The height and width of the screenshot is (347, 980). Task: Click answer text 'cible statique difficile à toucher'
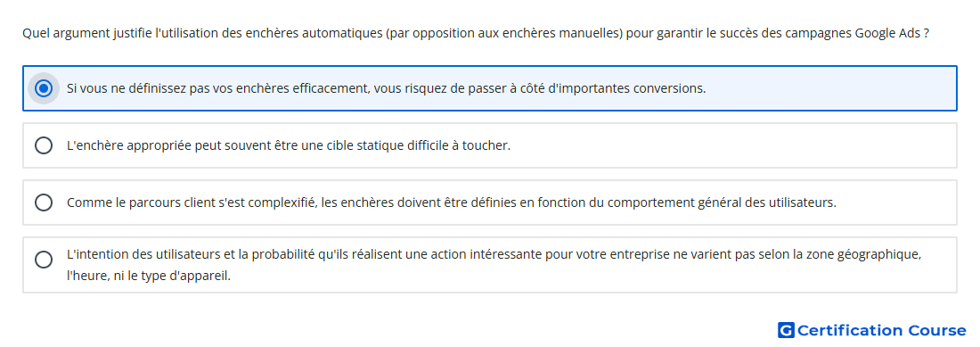429,145
